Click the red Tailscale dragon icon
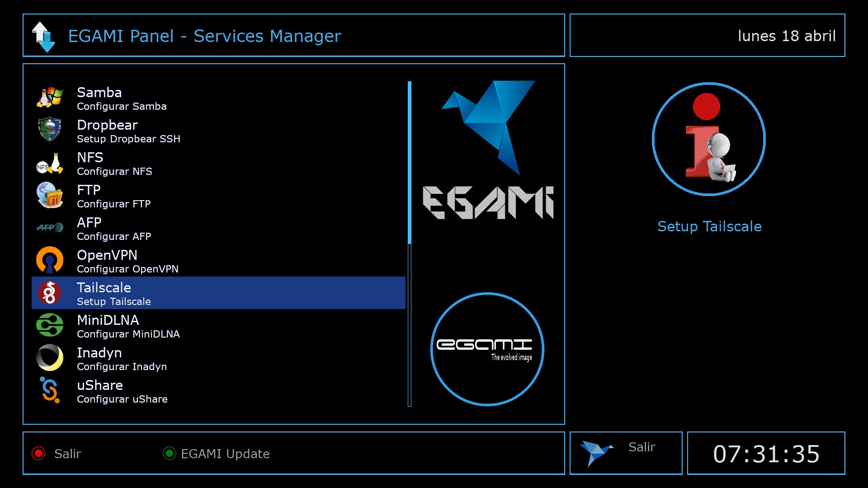Viewport: 868px width, 488px height. point(50,293)
